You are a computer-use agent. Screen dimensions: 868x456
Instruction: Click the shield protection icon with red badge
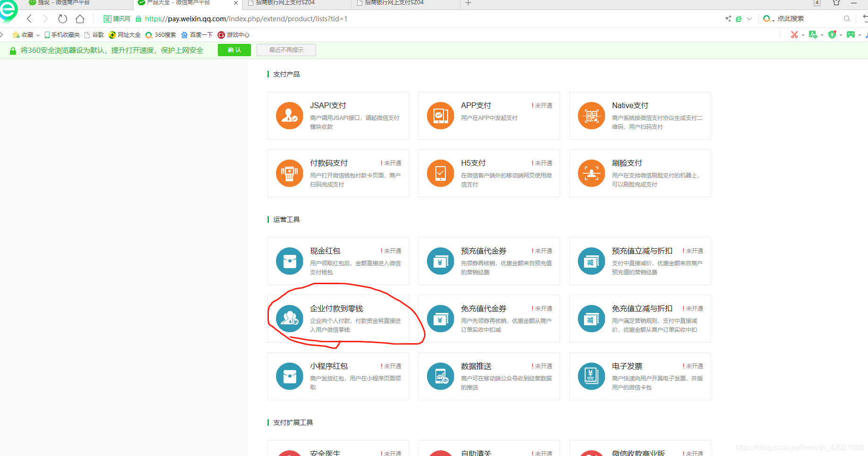[832, 34]
